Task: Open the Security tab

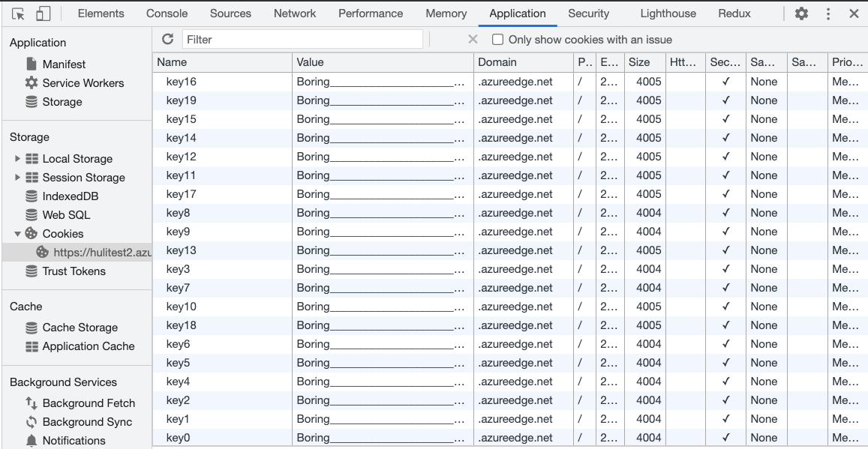Action: [x=588, y=13]
